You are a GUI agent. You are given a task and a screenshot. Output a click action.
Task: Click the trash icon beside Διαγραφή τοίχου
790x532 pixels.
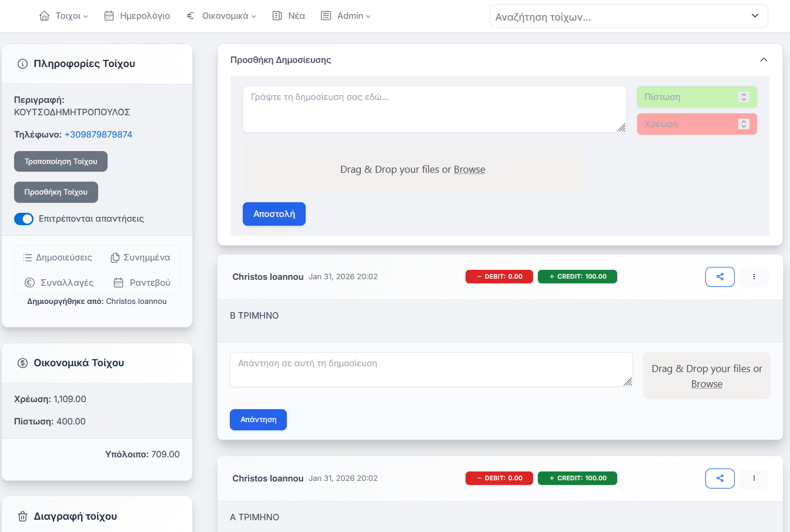tap(23, 517)
